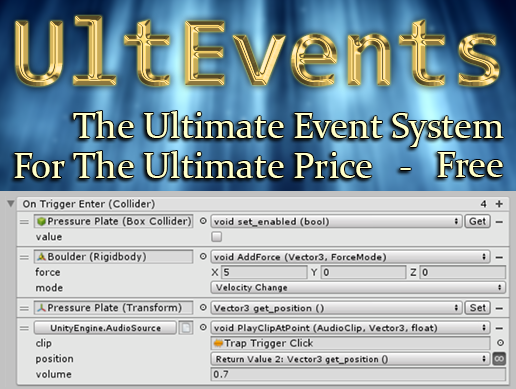Click the object picker circle for Trap Trigger Click
This screenshot has height=389, width=516.
(x=500, y=343)
